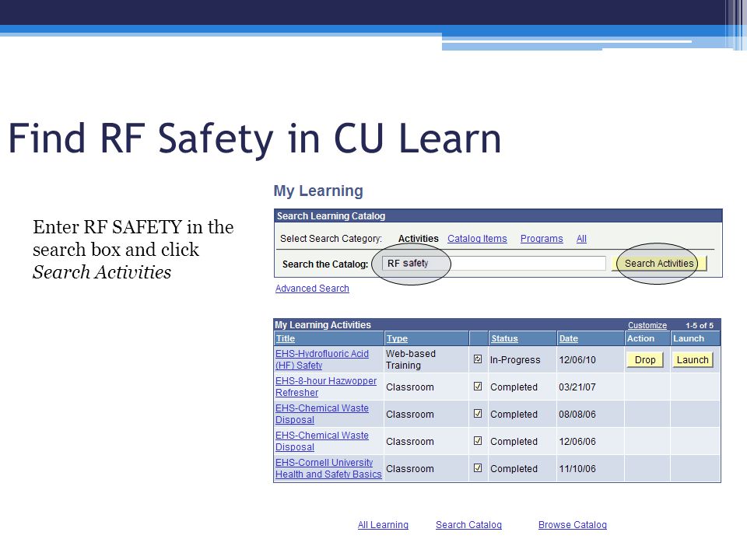Open EHS-Chemical Waste Disposal dated 08/08/06
Image resolution: width=747 pixels, height=560 pixels.
pyautogui.click(x=322, y=414)
